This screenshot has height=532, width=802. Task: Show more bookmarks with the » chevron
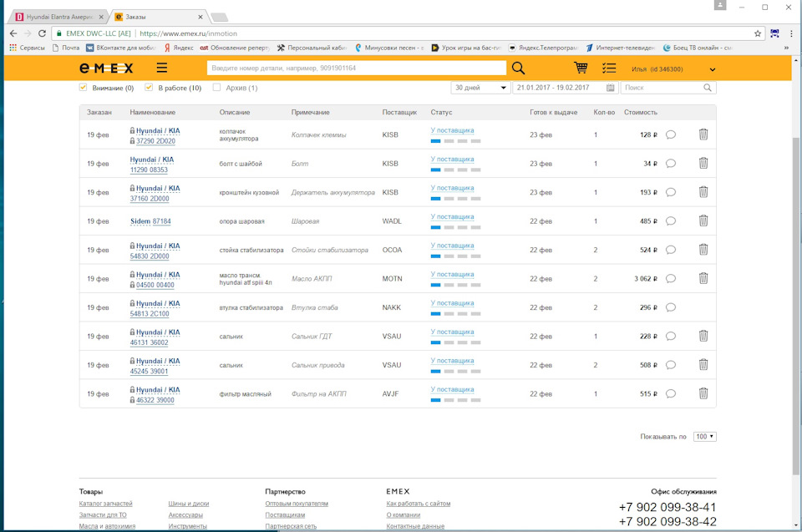[x=786, y=48]
